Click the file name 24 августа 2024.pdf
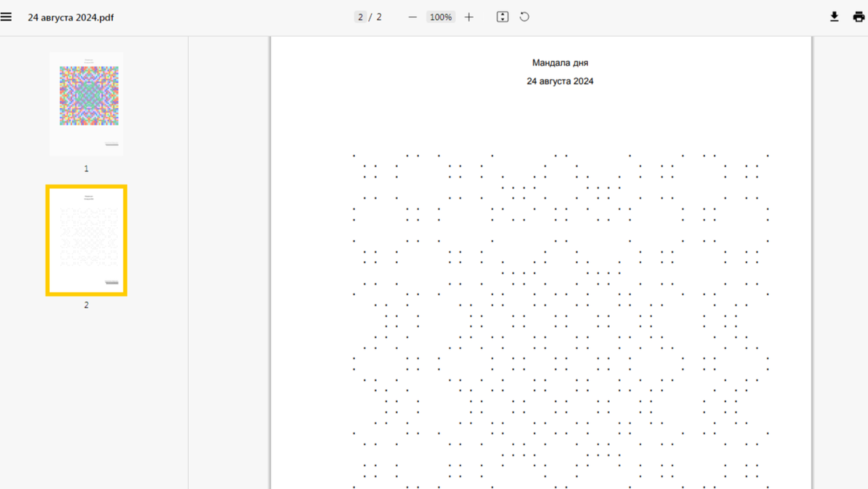The width and height of the screenshot is (868, 489). point(71,17)
